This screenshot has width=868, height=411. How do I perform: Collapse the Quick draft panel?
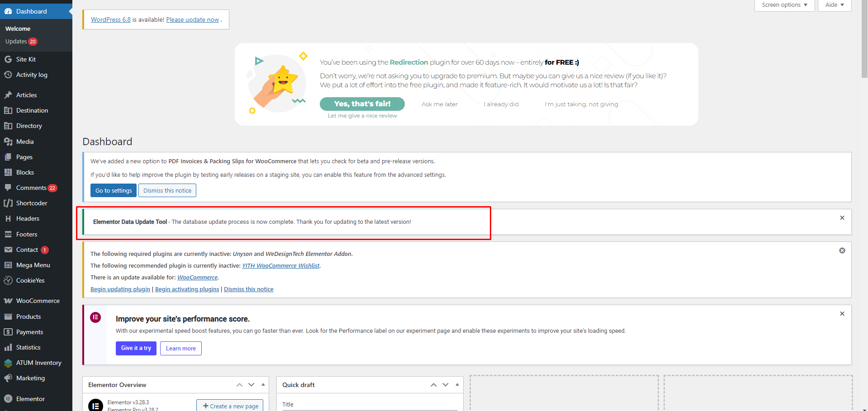[x=457, y=385]
